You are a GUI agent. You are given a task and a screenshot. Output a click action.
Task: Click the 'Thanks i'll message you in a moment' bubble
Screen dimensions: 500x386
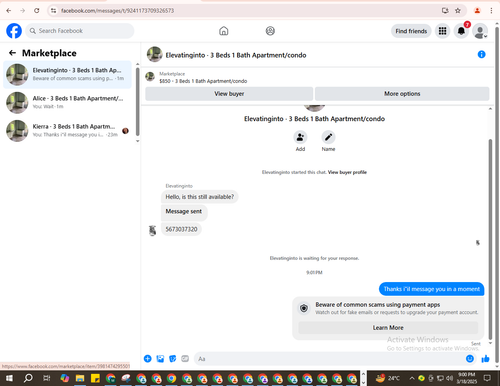point(431,289)
